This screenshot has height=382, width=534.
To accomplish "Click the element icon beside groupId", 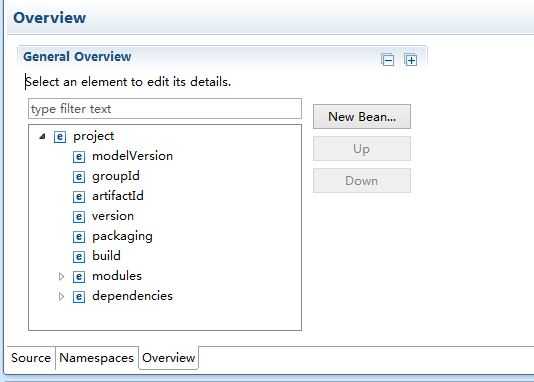I will [x=79, y=177].
